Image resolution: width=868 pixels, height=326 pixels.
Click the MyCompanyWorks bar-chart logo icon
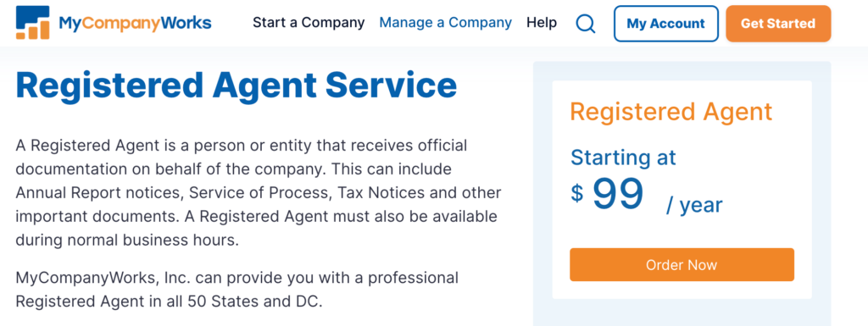[33, 23]
